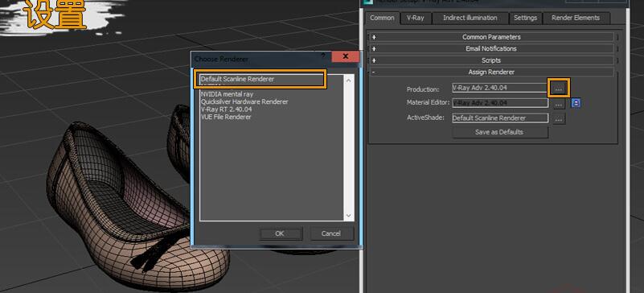Click the Production renderer name field
Screen dimensions: 644x293
[500, 88]
